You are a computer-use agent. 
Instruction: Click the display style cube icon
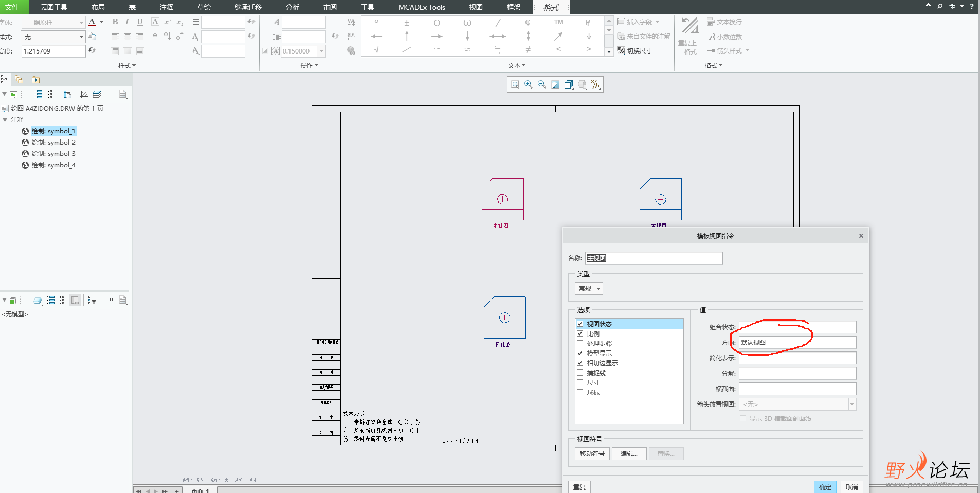click(569, 84)
